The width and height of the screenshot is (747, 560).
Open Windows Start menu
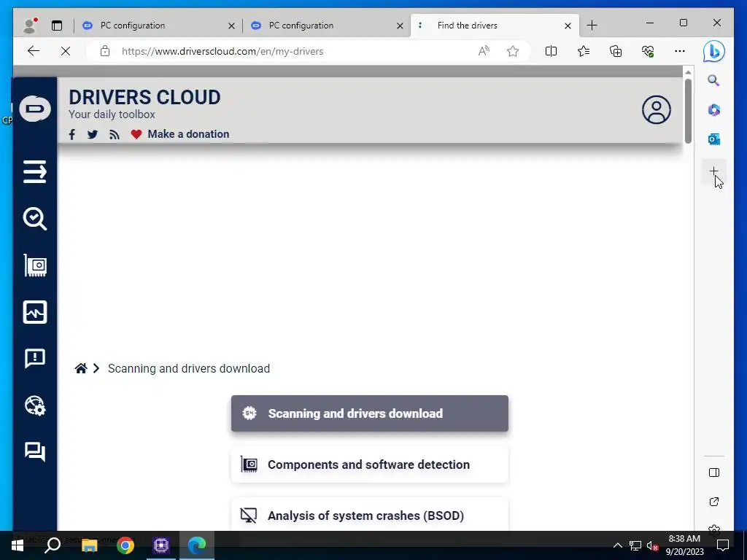17,545
